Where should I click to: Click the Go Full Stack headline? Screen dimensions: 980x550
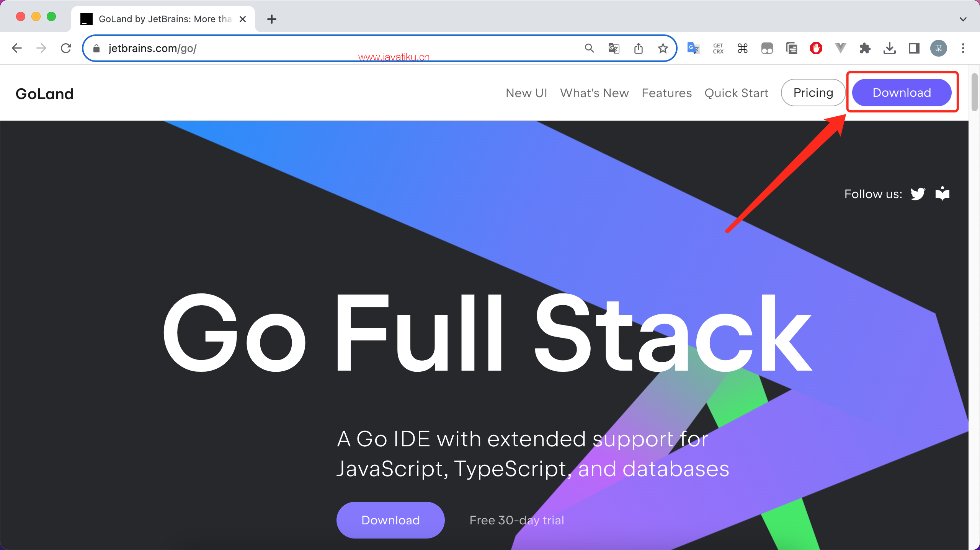tap(487, 333)
